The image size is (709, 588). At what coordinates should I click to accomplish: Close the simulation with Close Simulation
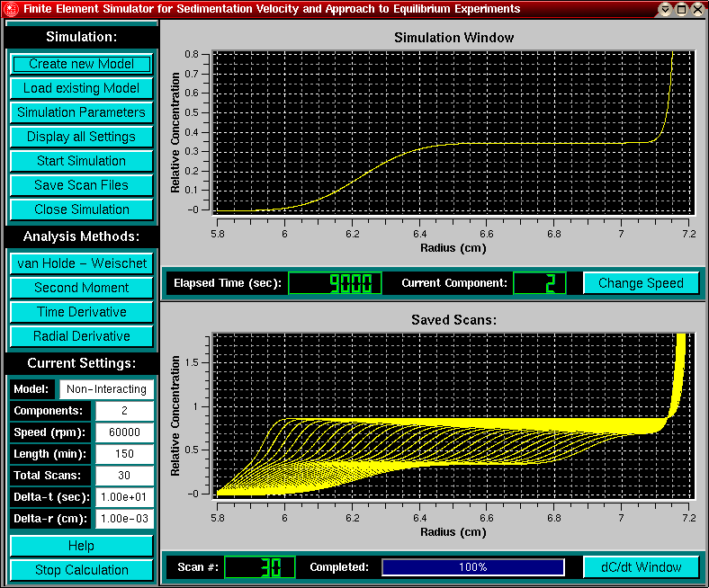[x=81, y=209]
